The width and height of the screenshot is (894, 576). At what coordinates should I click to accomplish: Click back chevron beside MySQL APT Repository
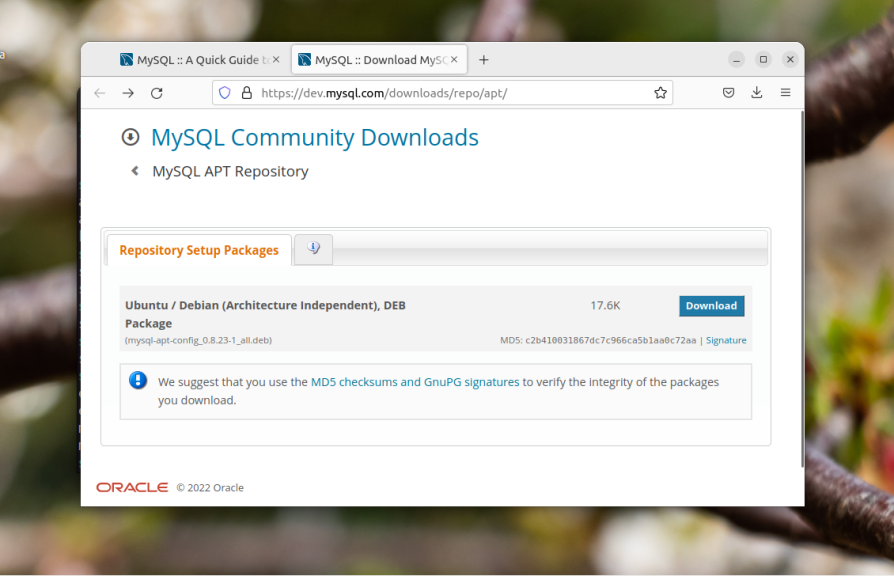point(135,171)
